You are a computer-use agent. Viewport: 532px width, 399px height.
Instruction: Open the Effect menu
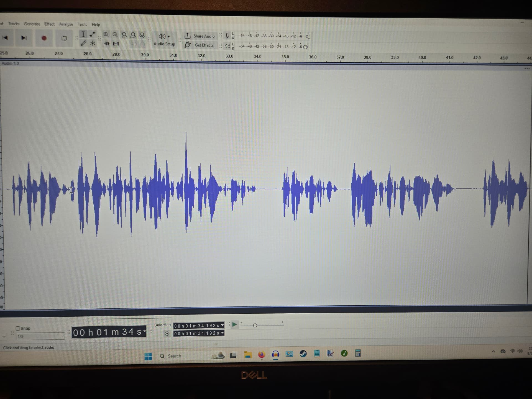(x=50, y=24)
